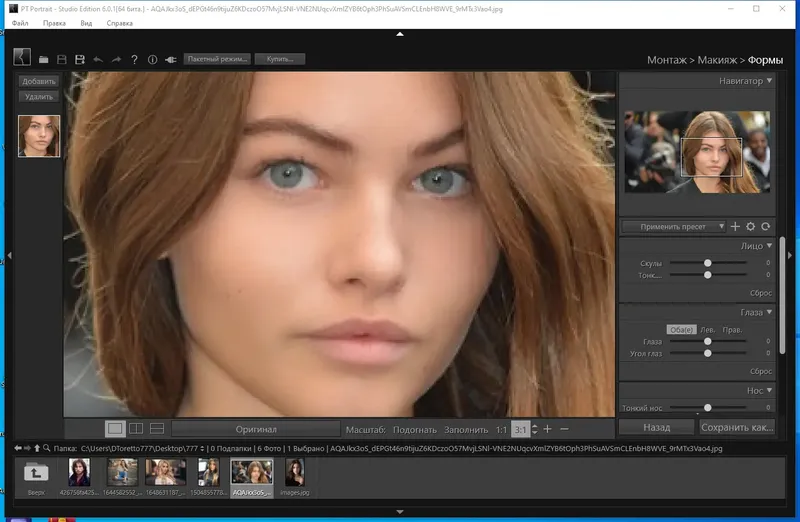800x522 pixels.
Task: Click the undo arrow icon
Action: (x=98, y=60)
